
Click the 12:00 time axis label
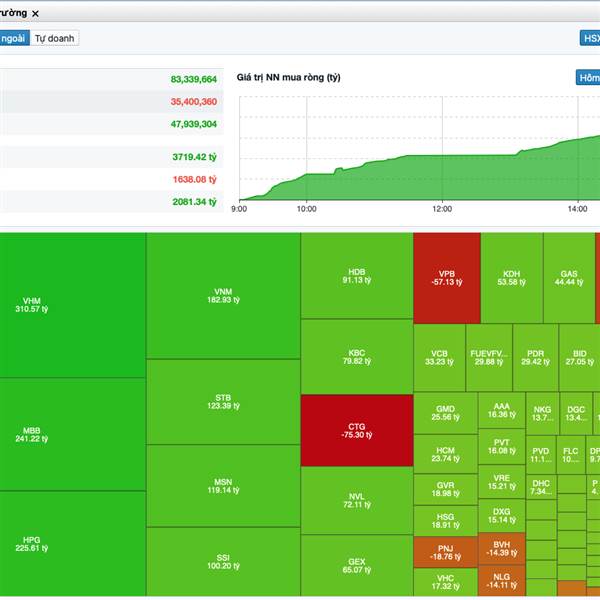pyautogui.click(x=442, y=209)
